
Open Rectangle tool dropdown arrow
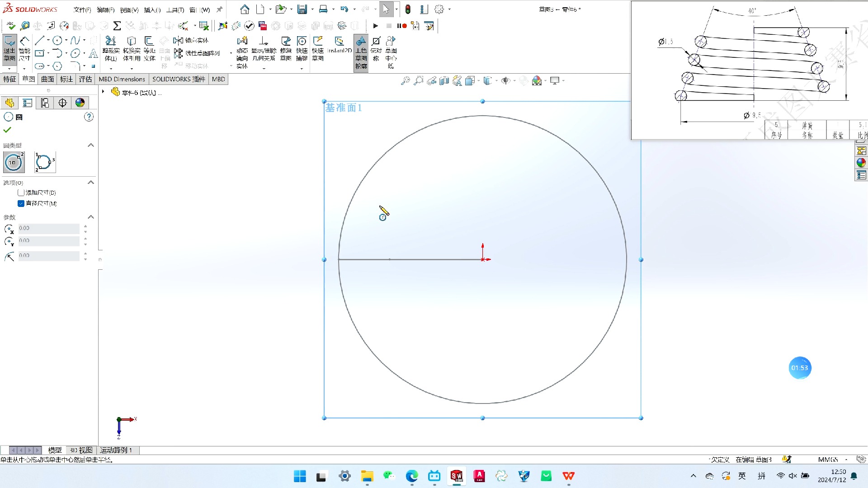pyautogui.click(x=48, y=53)
